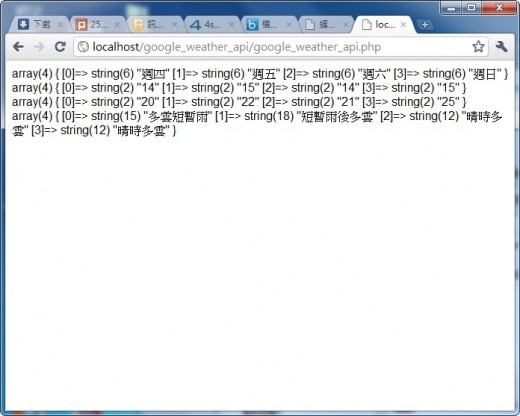Select the blank page tab before loc...
Screen dimensions: 520x416
(x=324, y=24)
